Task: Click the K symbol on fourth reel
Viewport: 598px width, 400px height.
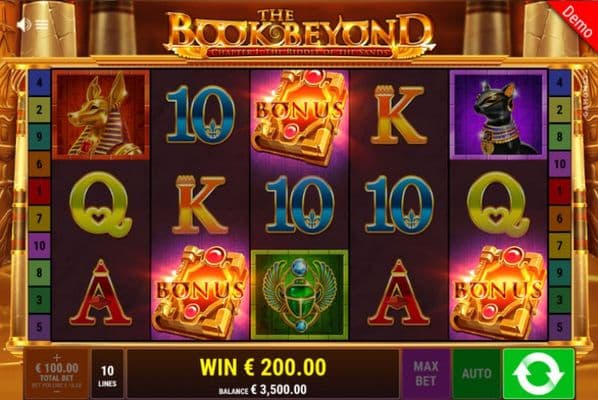Action: click(x=398, y=114)
